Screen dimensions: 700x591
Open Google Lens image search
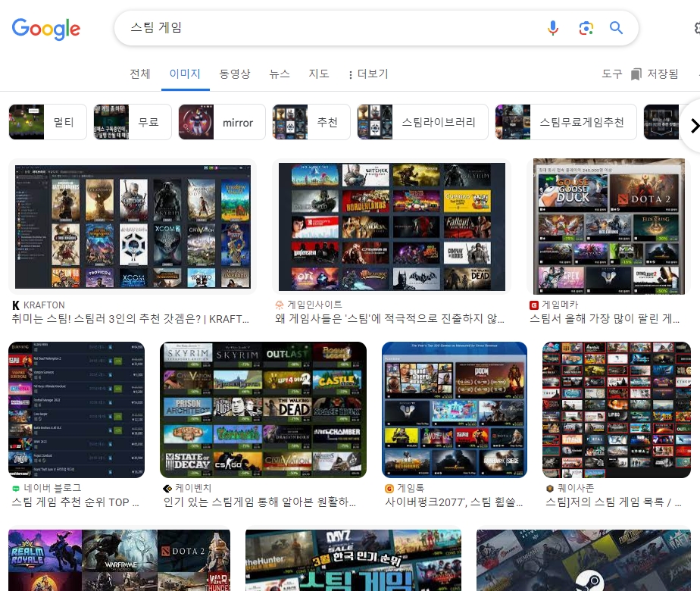click(x=586, y=27)
